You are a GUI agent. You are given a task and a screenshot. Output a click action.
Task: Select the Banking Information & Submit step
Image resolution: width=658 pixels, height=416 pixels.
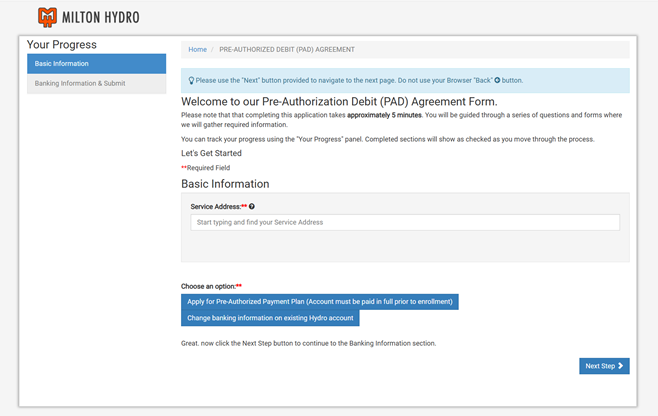[97, 84]
